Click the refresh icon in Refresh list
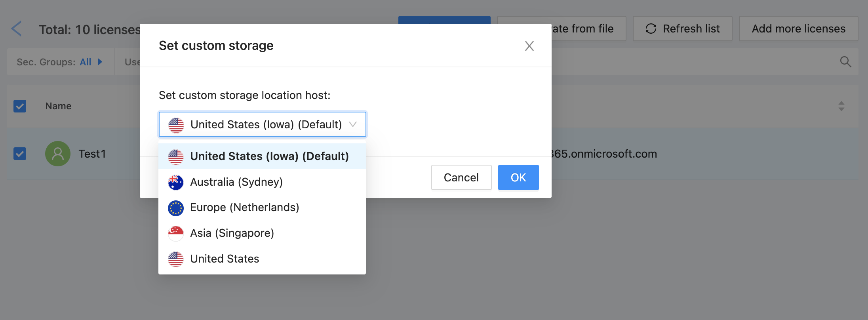The width and height of the screenshot is (868, 320). point(651,29)
